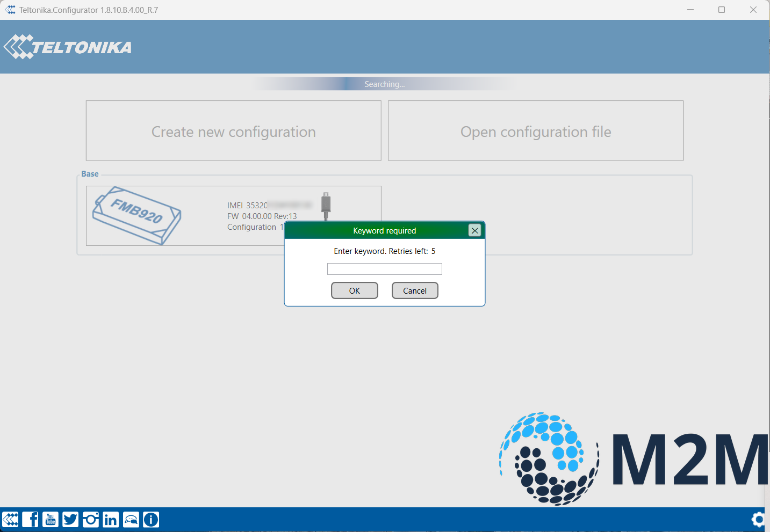Open settings gear in bottom-right corner
The width and height of the screenshot is (770, 532).
click(x=759, y=519)
